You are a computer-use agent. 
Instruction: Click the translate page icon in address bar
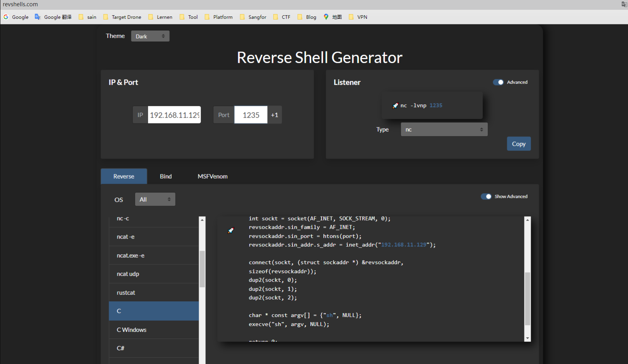point(624,4)
